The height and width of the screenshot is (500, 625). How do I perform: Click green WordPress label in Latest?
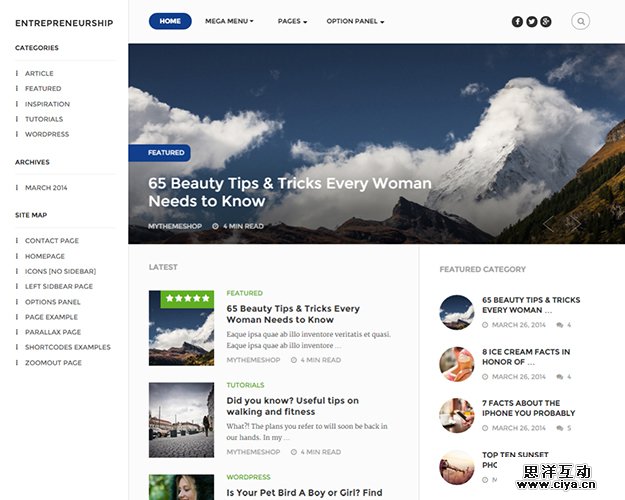[x=248, y=477]
